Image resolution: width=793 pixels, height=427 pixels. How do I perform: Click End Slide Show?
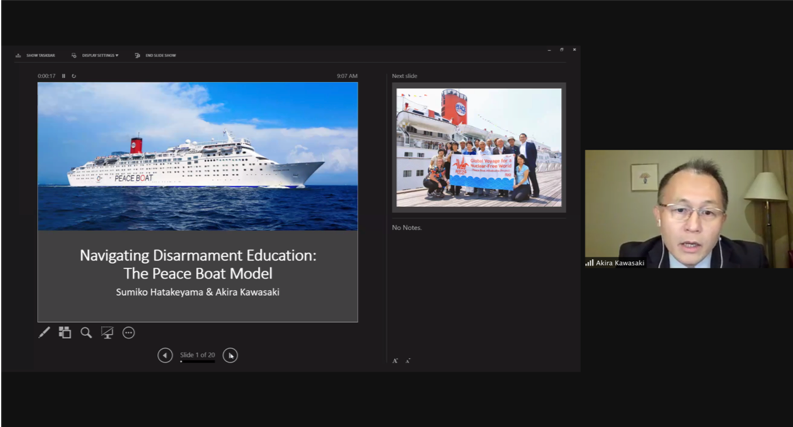click(x=156, y=55)
